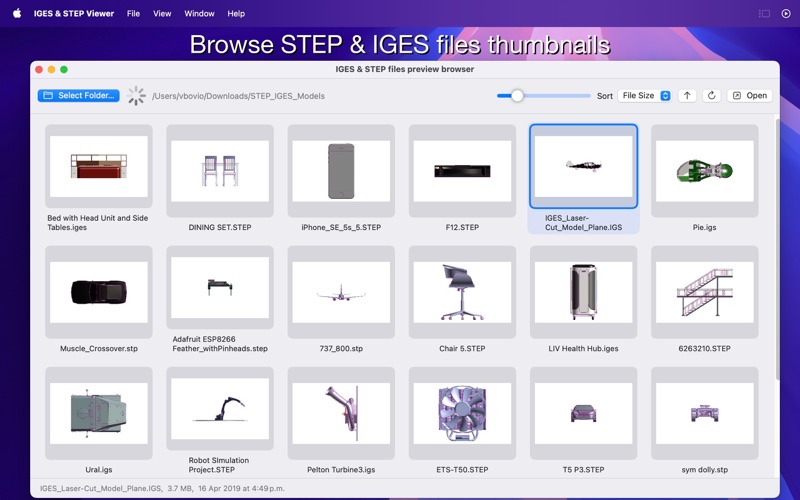
Task: Click the F12.STEP file name label
Action: click(x=462, y=228)
